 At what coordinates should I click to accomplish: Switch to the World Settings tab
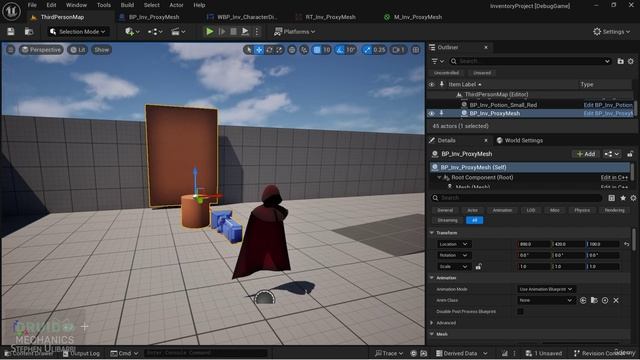tap(519, 140)
